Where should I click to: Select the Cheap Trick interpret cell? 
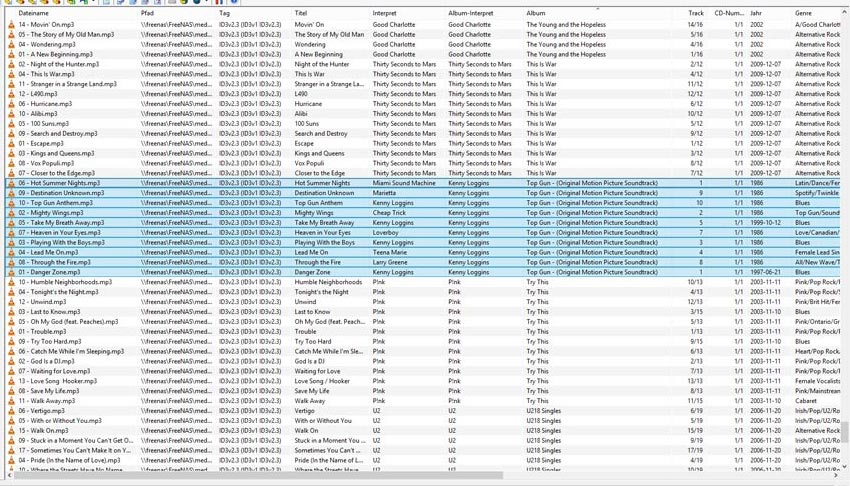(x=389, y=213)
